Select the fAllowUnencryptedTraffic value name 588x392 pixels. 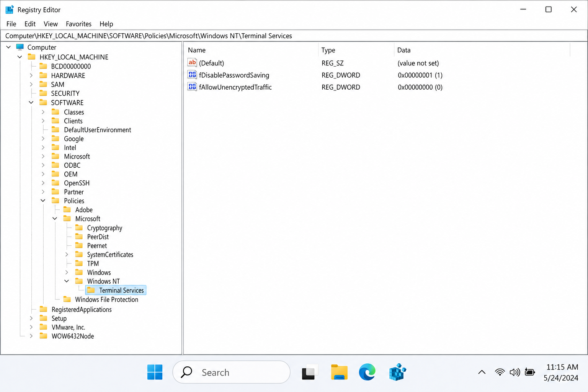(x=235, y=87)
